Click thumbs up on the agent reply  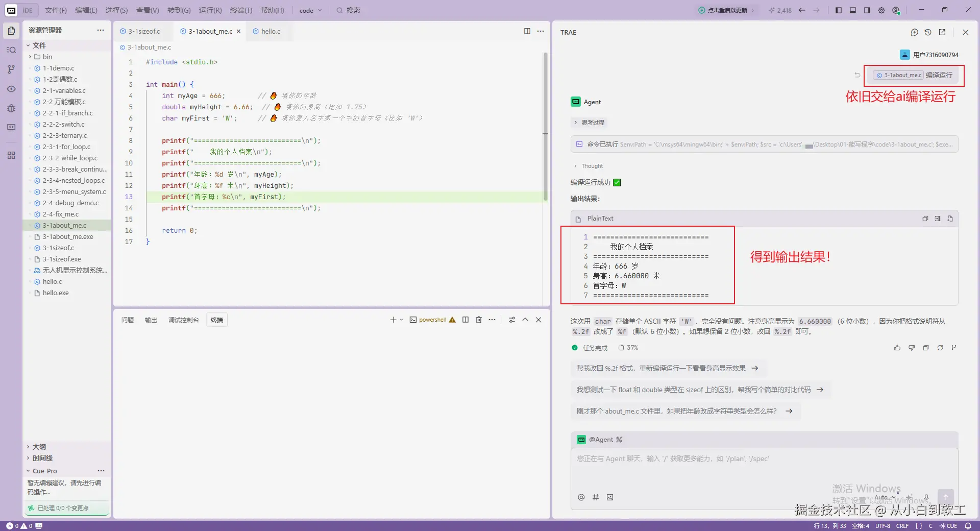[x=897, y=348]
